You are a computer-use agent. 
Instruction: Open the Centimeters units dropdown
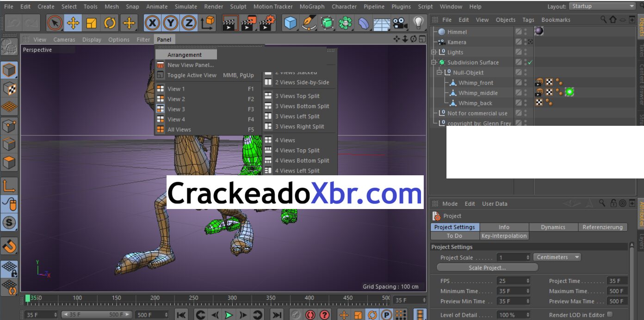[x=557, y=257]
